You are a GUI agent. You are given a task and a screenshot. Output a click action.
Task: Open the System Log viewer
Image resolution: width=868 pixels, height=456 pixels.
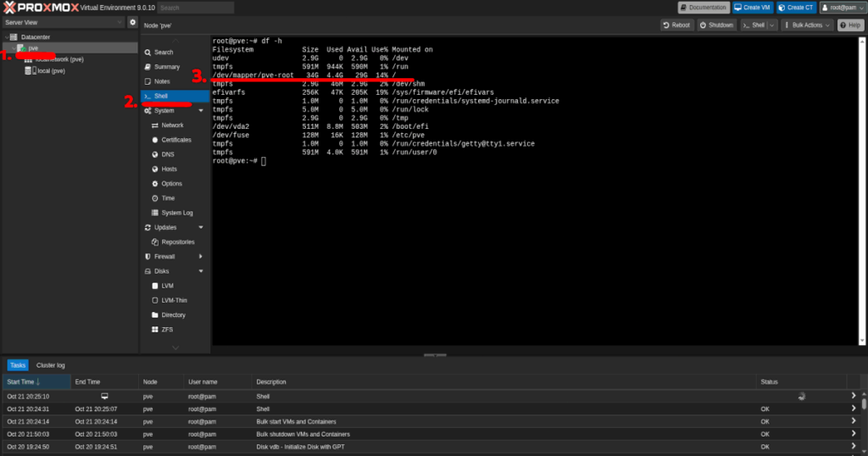(154, 213)
